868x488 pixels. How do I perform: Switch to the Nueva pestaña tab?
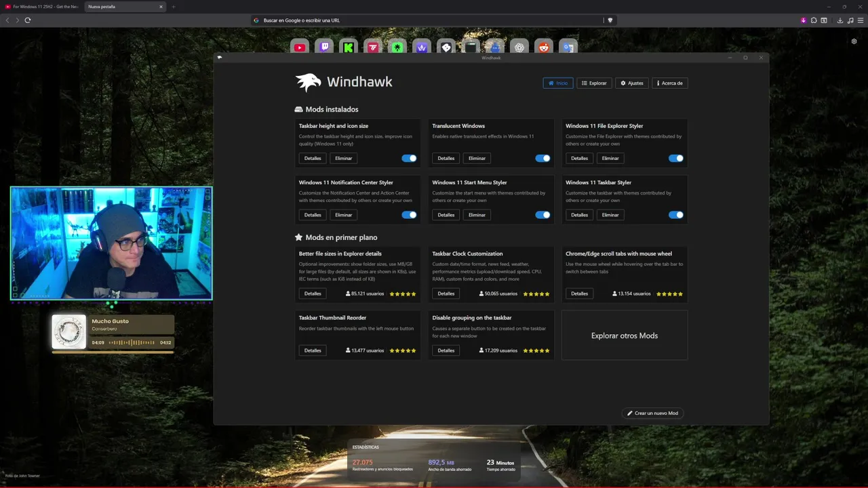tap(125, 7)
